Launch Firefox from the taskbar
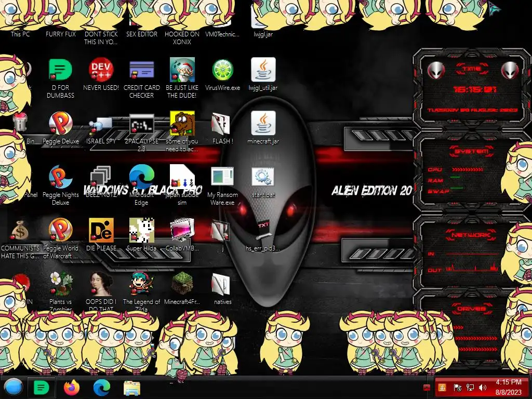This screenshot has width=532, height=399. 72,388
